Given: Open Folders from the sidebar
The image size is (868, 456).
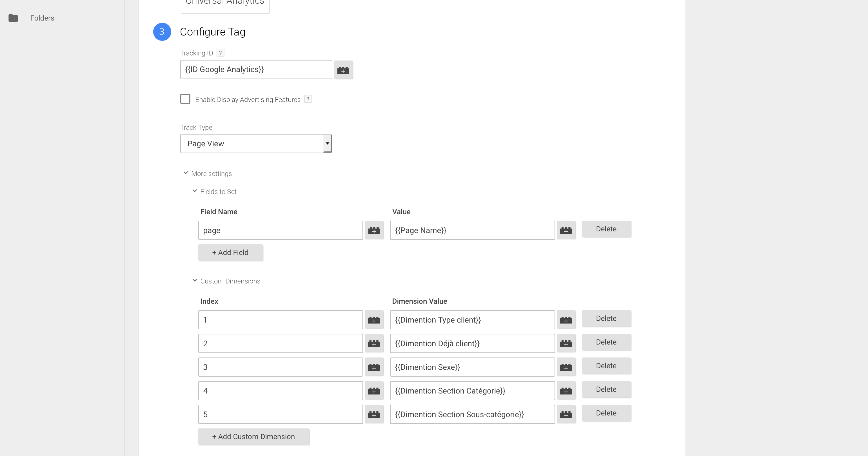Looking at the screenshot, I should coord(42,18).
